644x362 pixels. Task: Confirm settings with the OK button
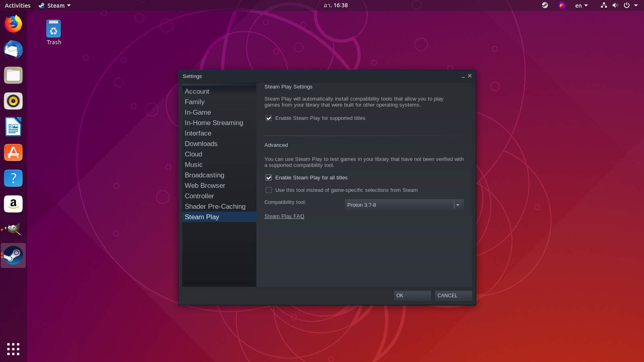(412, 296)
